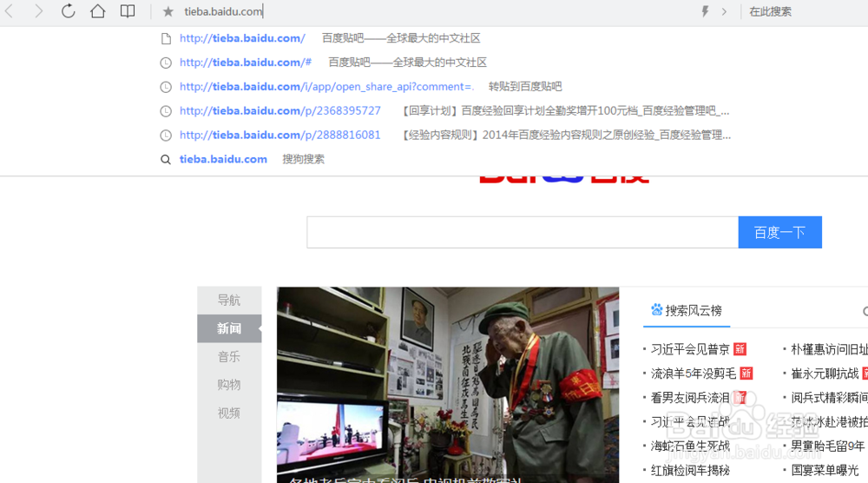Open the home page via the house icon
Viewport: 868px width, 483px height.
click(x=98, y=11)
